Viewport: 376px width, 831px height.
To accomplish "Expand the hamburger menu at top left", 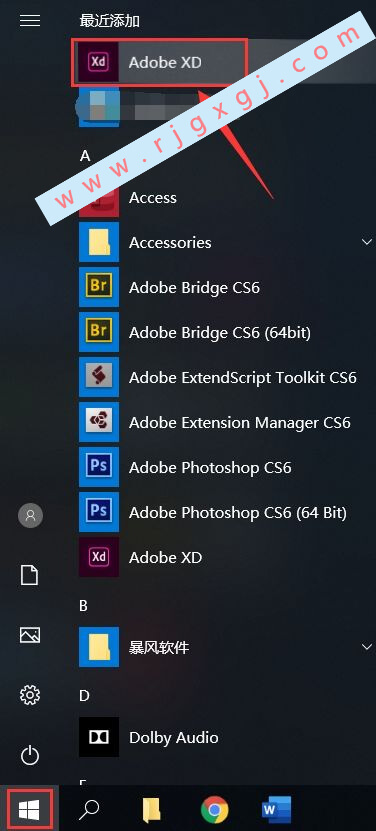I will (x=30, y=21).
